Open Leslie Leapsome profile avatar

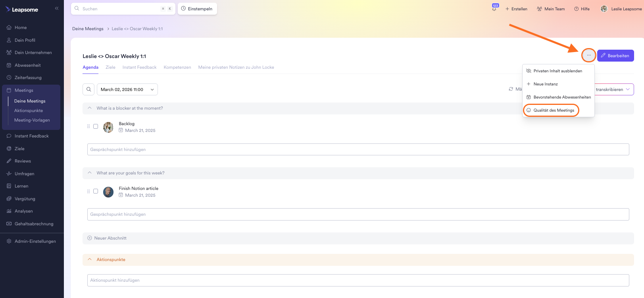point(604,9)
